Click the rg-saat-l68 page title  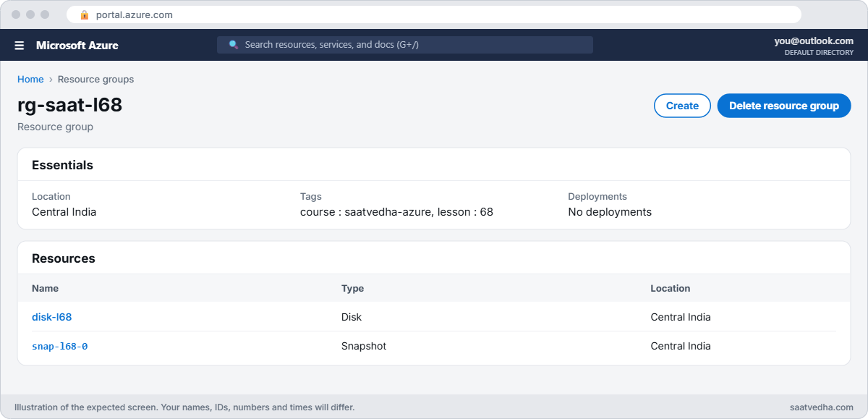pyautogui.click(x=69, y=106)
